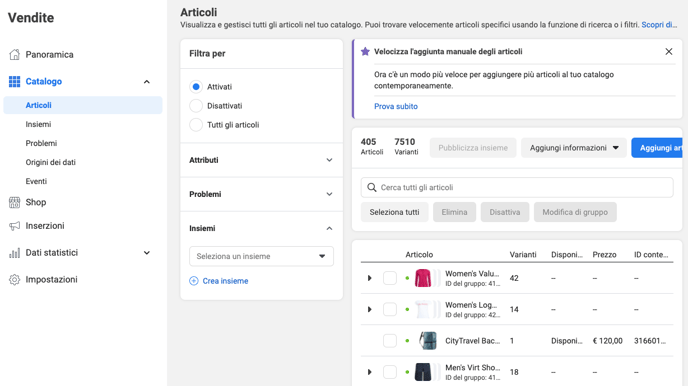Click the Modifica di gruppo button
The width and height of the screenshot is (688, 386).
[575, 212]
